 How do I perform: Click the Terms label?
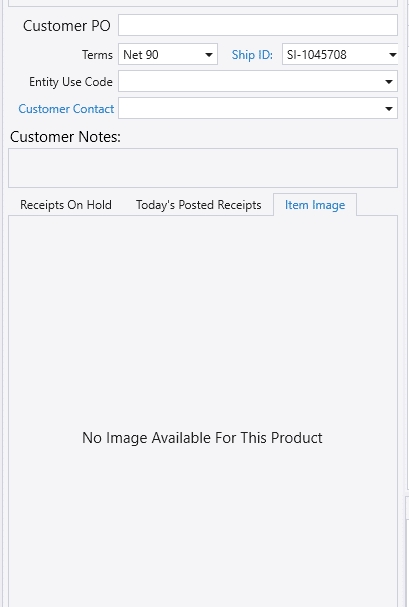click(97, 55)
